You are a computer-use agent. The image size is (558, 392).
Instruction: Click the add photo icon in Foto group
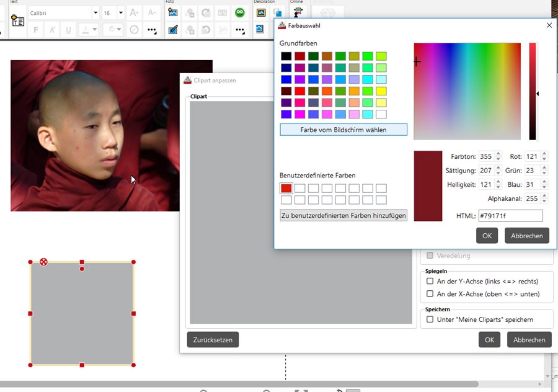pyautogui.click(x=174, y=12)
